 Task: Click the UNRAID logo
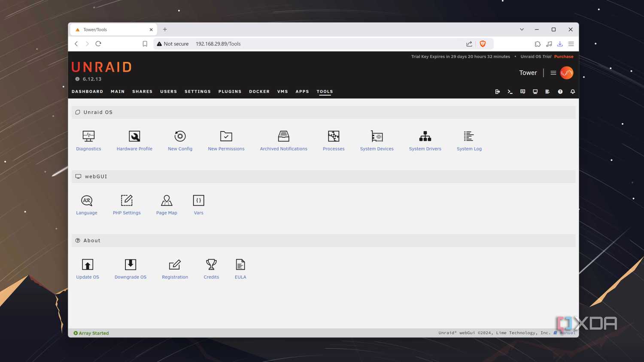coord(102,67)
